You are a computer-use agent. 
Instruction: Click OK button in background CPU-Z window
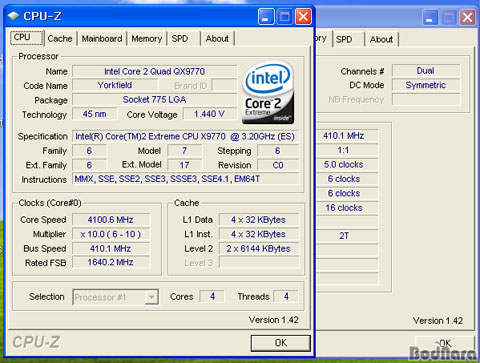click(x=445, y=343)
